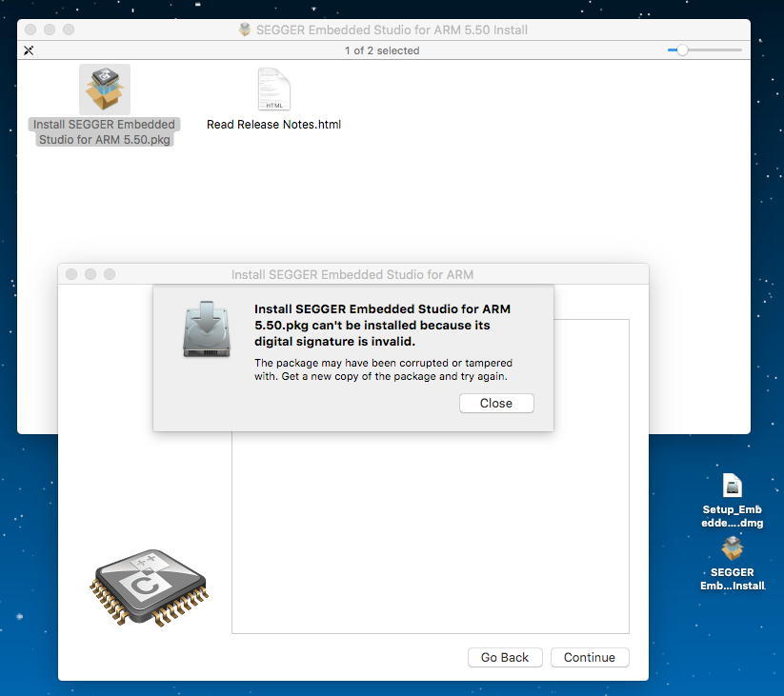The height and width of the screenshot is (696, 784).
Task: Click the 'Read Release Notes.html' file name label
Action: [x=274, y=125]
